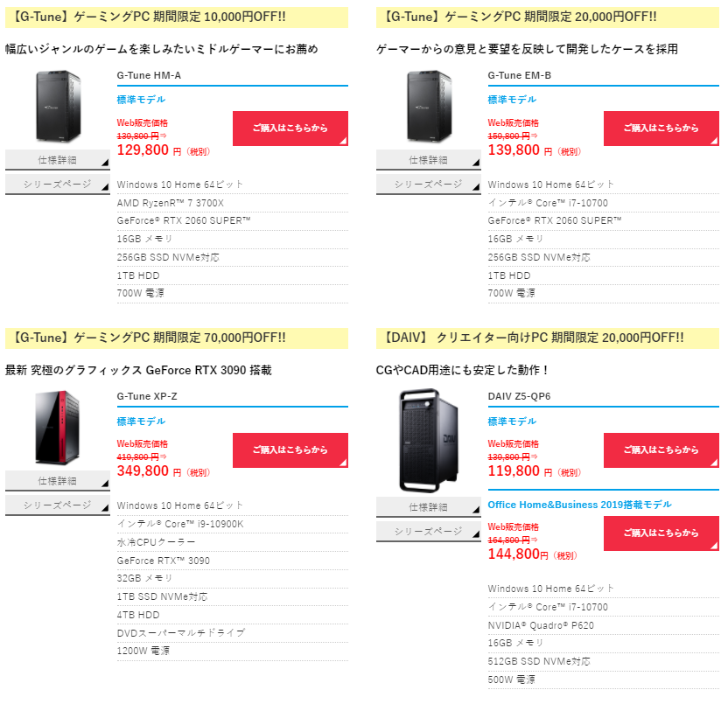Click the purchase button for G-Tune HM-A 129,800円
This screenshot has width=728, height=704.
tap(290, 129)
